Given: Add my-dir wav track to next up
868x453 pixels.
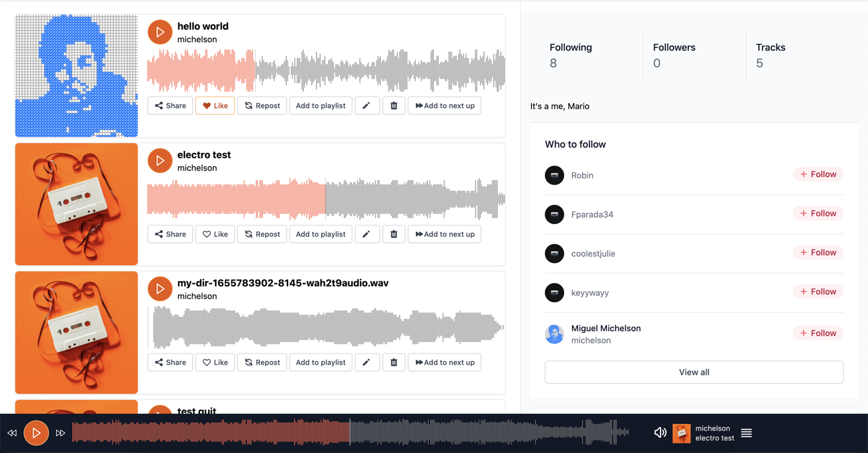Looking at the screenshot, I should pos(445,362).
